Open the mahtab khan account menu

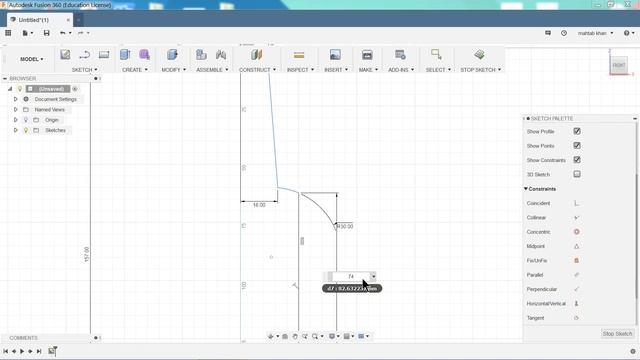[595, 33]
